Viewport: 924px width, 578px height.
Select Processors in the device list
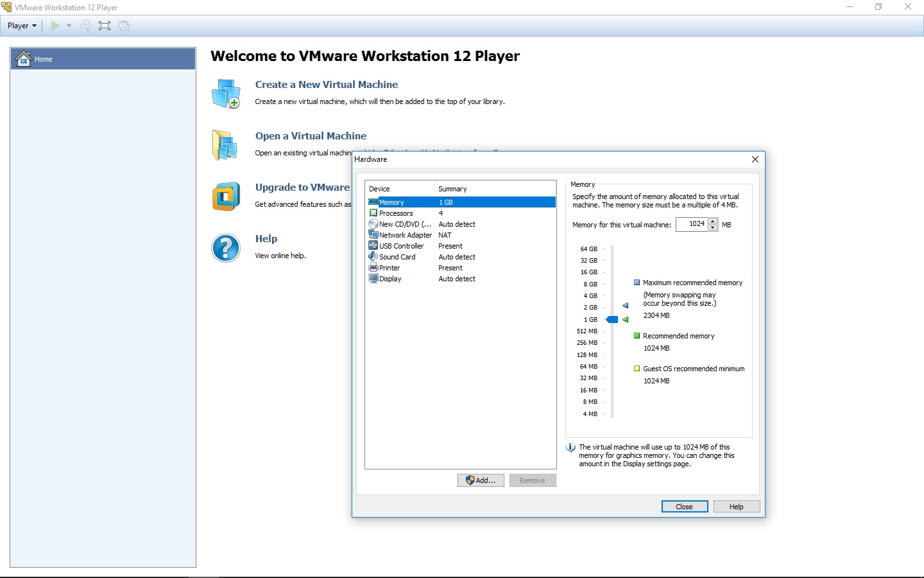click(x=396, y=213)
